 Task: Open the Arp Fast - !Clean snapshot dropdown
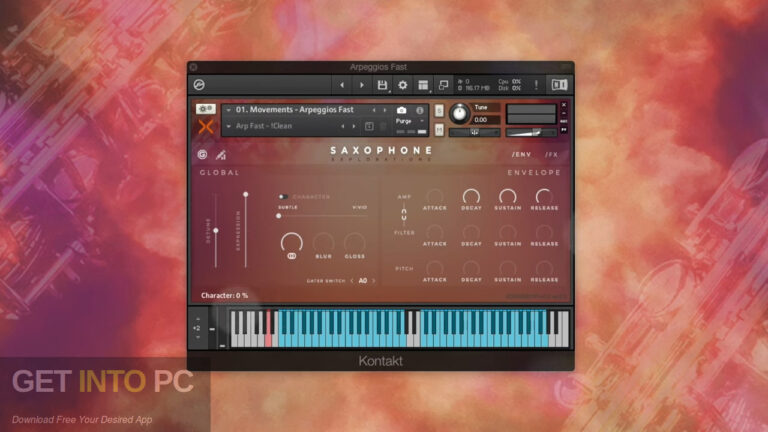click(x=228, y=126)
